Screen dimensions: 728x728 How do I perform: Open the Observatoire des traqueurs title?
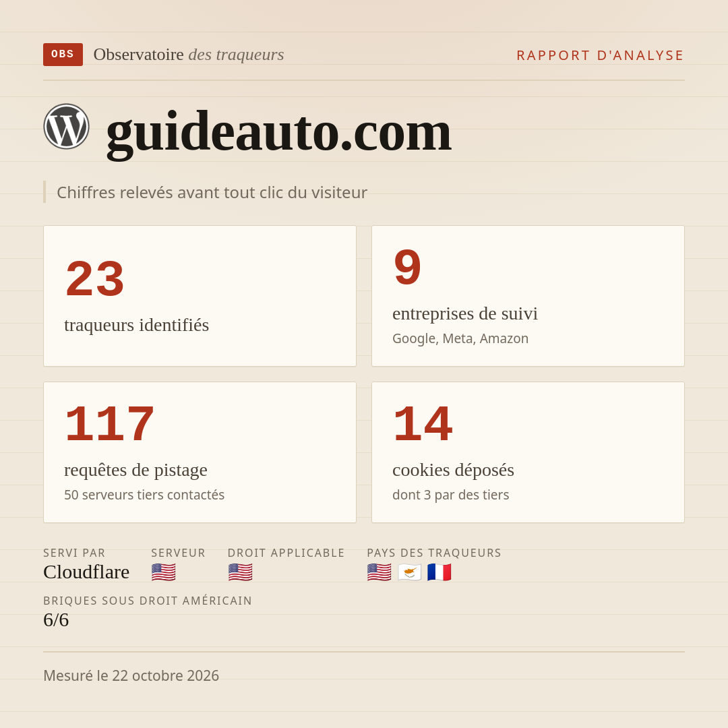(x=189, y=55)
